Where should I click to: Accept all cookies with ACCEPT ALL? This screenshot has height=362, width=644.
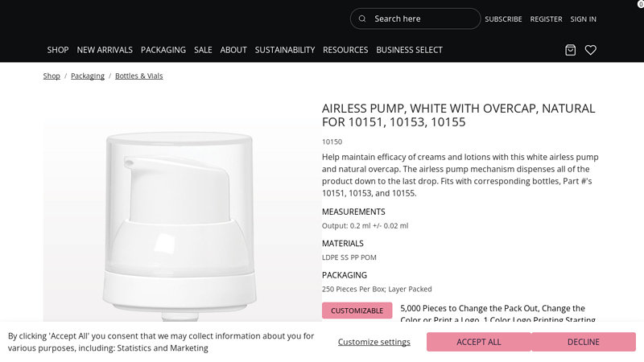click(478, 342)
